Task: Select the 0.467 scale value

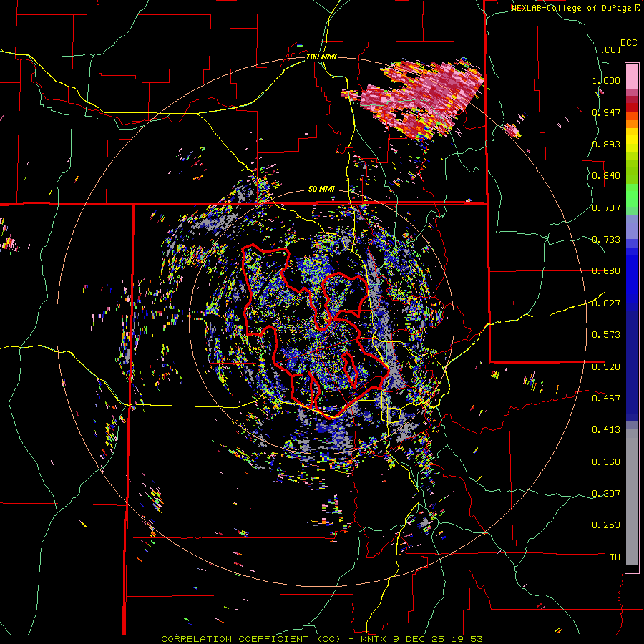Action: pyautogui.click(x=606, y=398)
